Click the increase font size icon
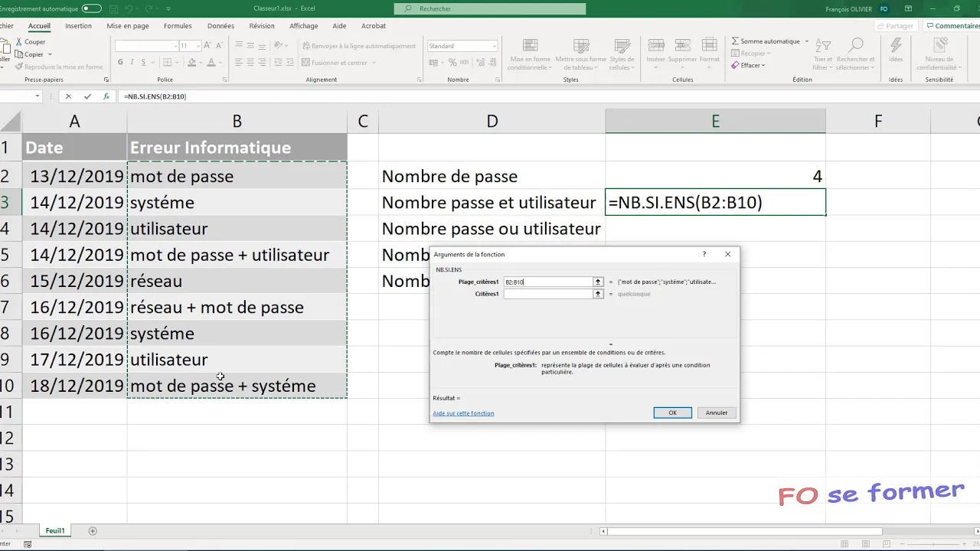Image resolution: width=980 pixels, height=551 pixels. (x=208, y=46)
